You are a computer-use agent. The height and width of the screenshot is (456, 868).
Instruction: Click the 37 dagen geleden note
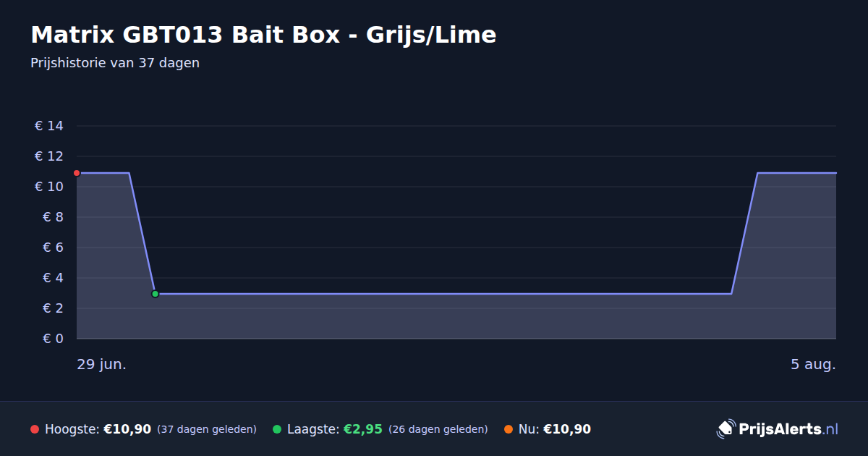(x=207, y=429)
